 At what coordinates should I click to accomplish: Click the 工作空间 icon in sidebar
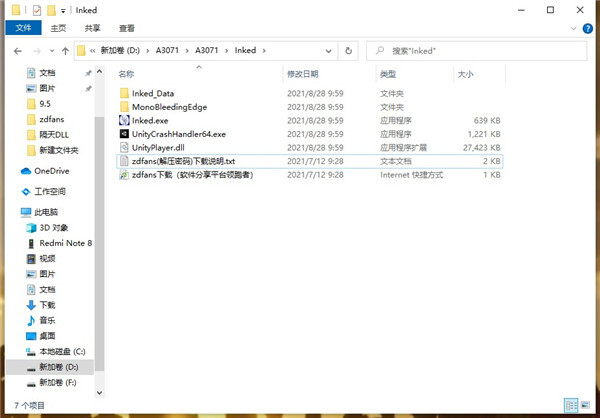[x=26, y=191]
